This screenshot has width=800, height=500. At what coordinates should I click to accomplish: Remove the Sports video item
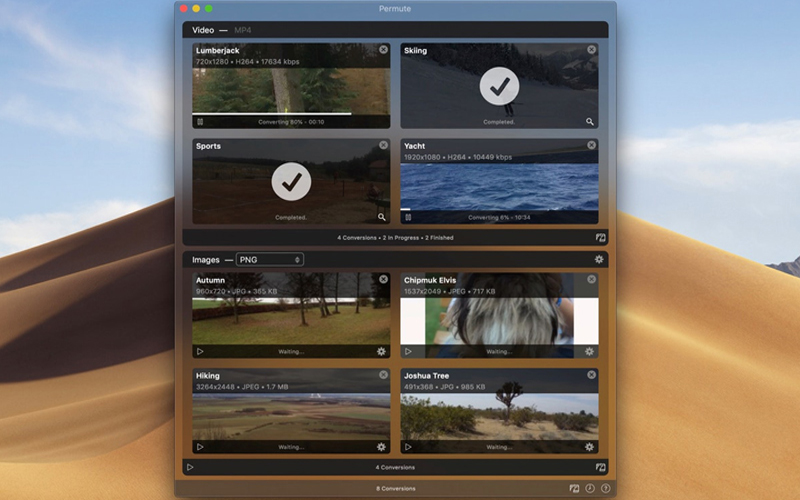click(x=383, y=145)
